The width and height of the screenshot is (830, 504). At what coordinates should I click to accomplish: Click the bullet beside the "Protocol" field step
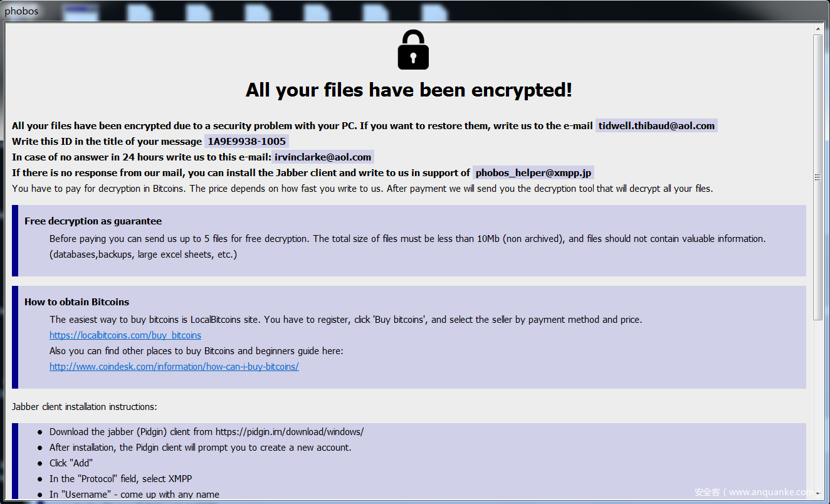[x=40, y=479]
